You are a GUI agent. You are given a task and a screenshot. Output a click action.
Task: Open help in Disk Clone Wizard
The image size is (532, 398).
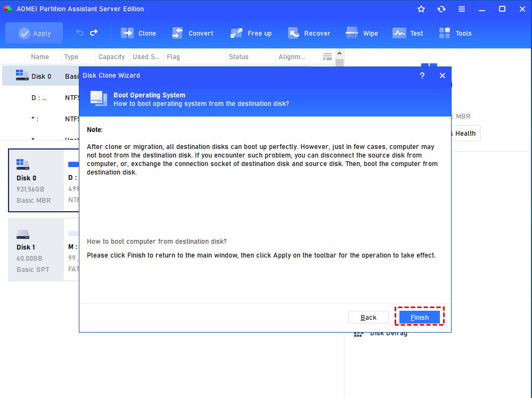point(422,76)
